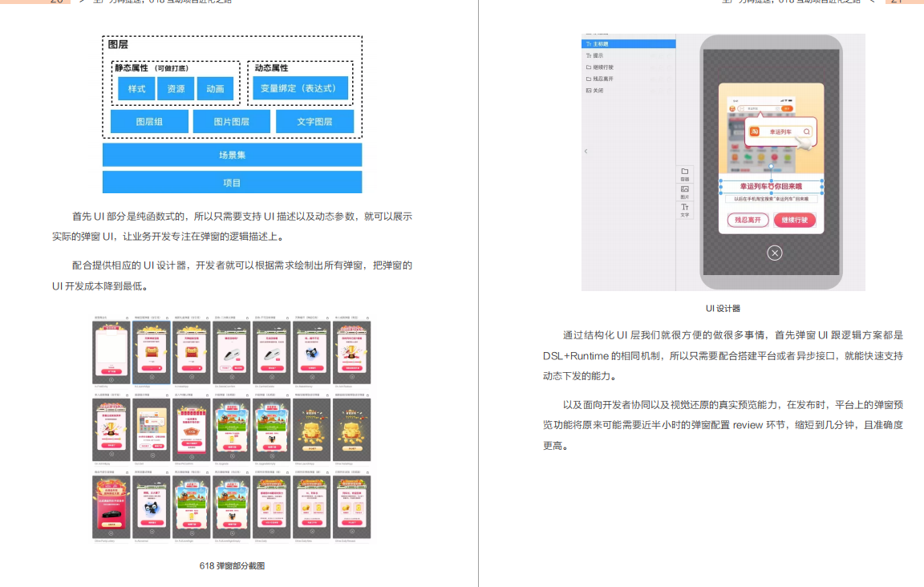This screenshot has width=924, height=587.
Task: Click the 场景集 bar in the diagram
Action: click(x=232, y=155)
